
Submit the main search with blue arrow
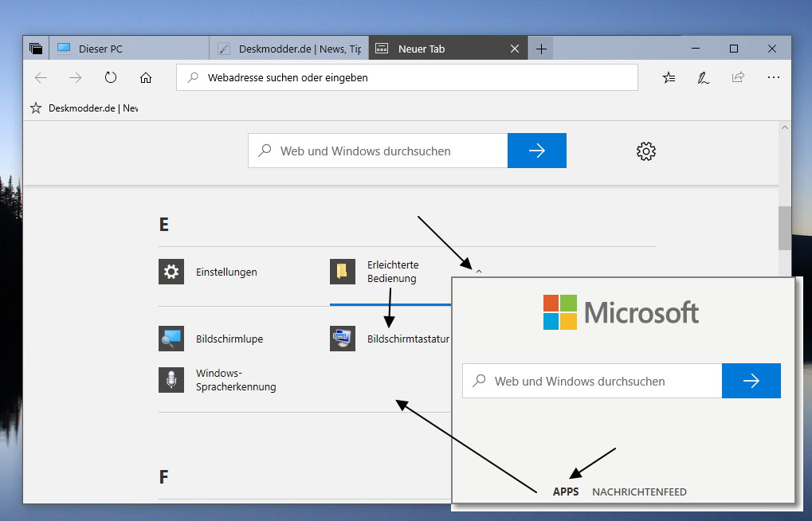(537, 151)
